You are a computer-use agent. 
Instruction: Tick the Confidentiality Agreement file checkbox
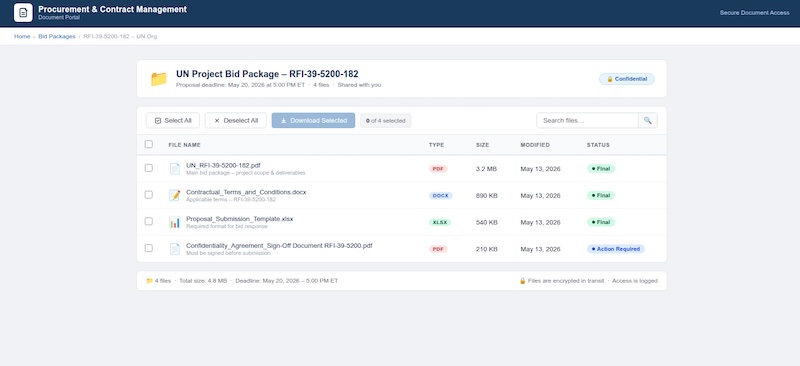[x=148, y=248]
